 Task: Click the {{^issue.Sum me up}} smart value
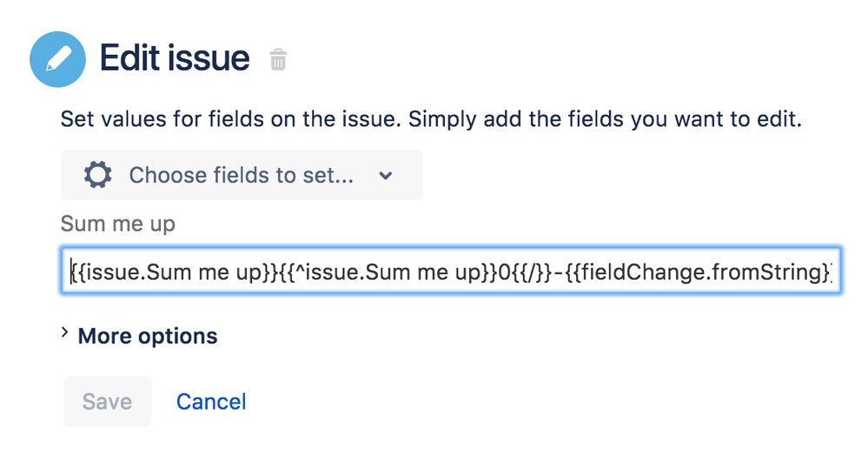pos(388,272)
